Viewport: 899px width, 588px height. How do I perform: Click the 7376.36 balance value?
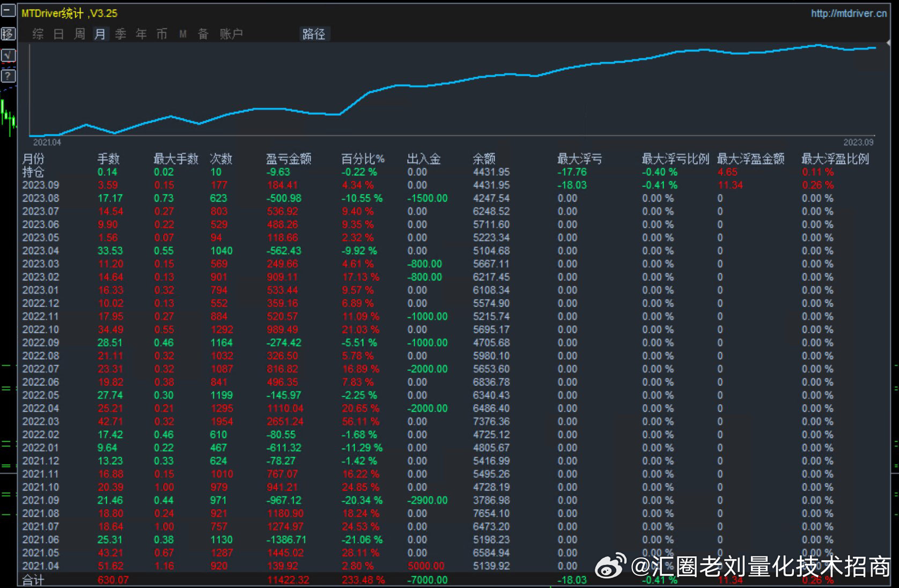[491, 422]
